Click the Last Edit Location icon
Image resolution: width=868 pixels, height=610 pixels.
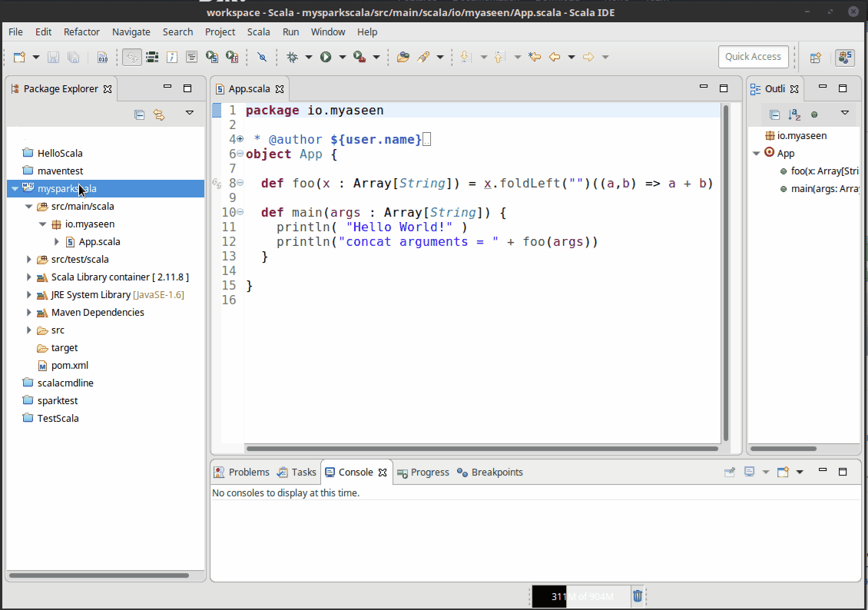point(534,57)
